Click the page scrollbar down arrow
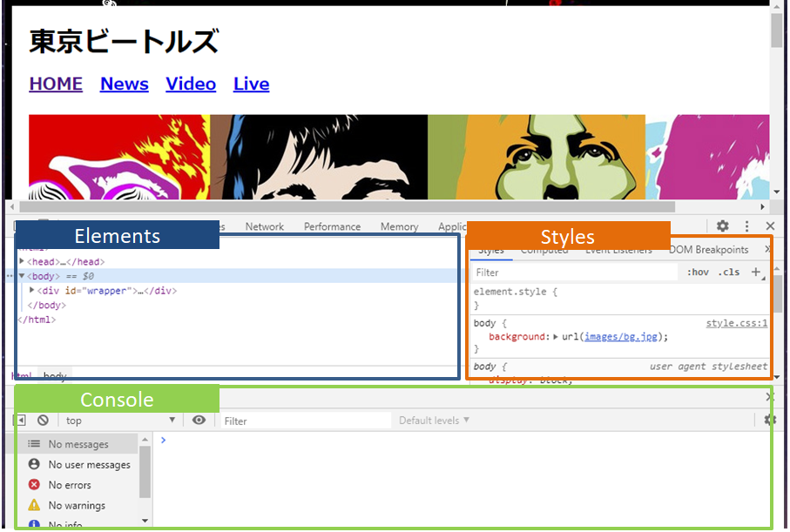This screenshot has height=532, width=790. coord(776,192)
